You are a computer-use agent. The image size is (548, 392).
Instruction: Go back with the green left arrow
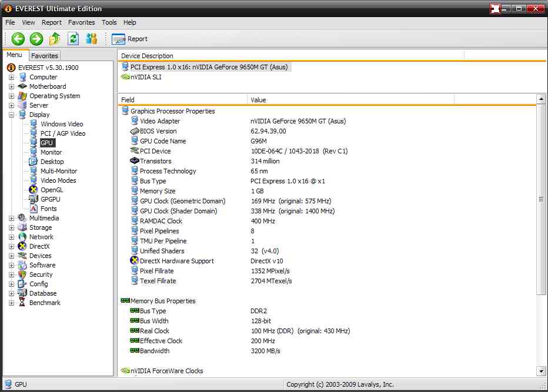pyautogui.click(x=18, y=39)
